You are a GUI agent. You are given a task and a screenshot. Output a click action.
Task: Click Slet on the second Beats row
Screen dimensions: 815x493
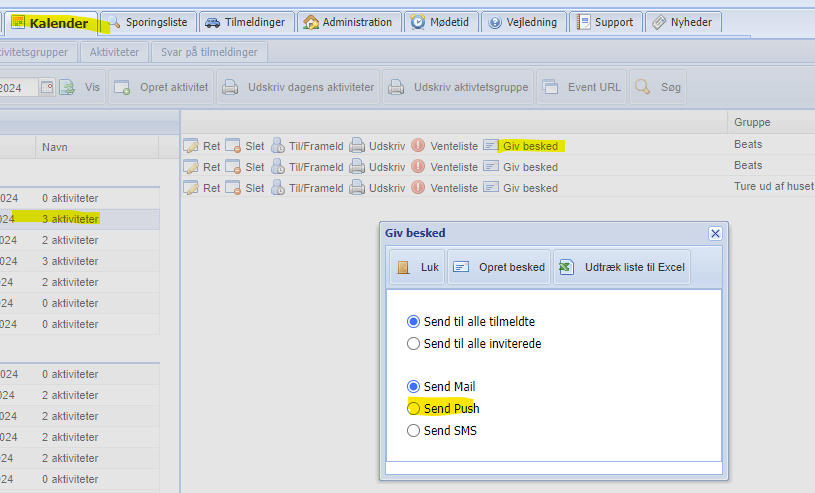click(245, 167)
